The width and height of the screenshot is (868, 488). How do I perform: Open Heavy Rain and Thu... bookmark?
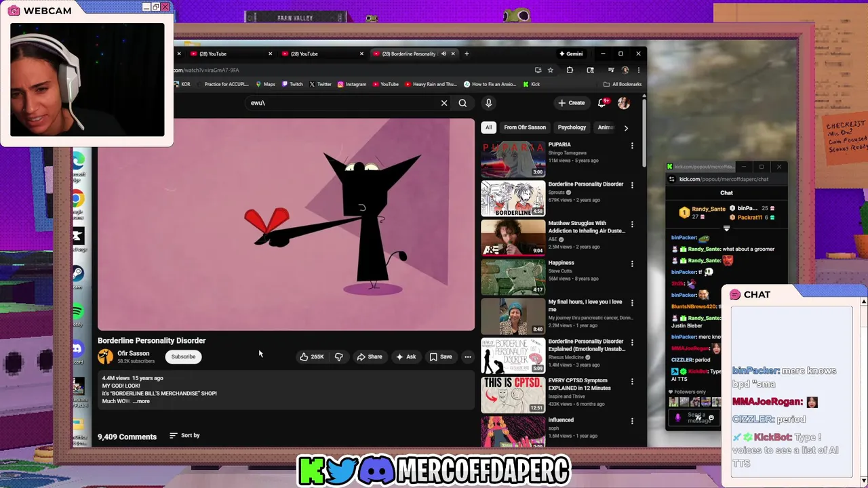click(431, 84)
